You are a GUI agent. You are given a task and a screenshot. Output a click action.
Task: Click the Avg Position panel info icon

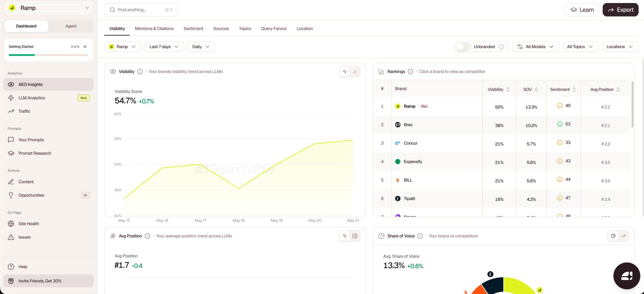147,236
